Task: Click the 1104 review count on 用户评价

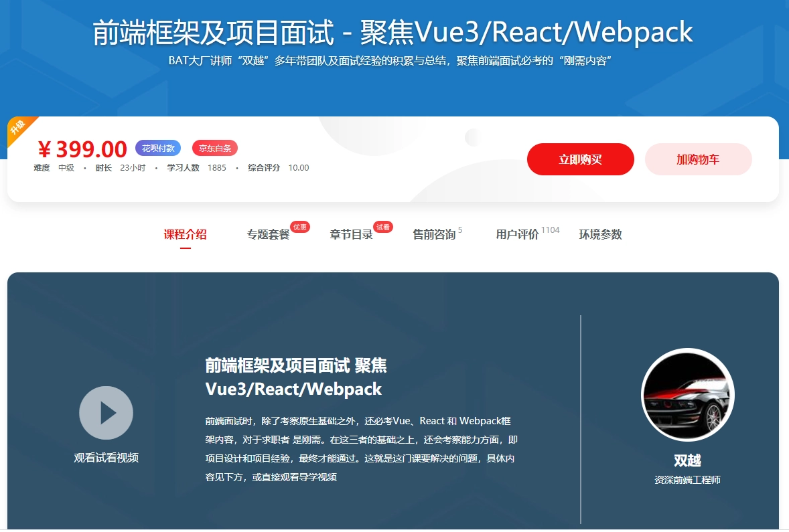Action: coord(553,228)
